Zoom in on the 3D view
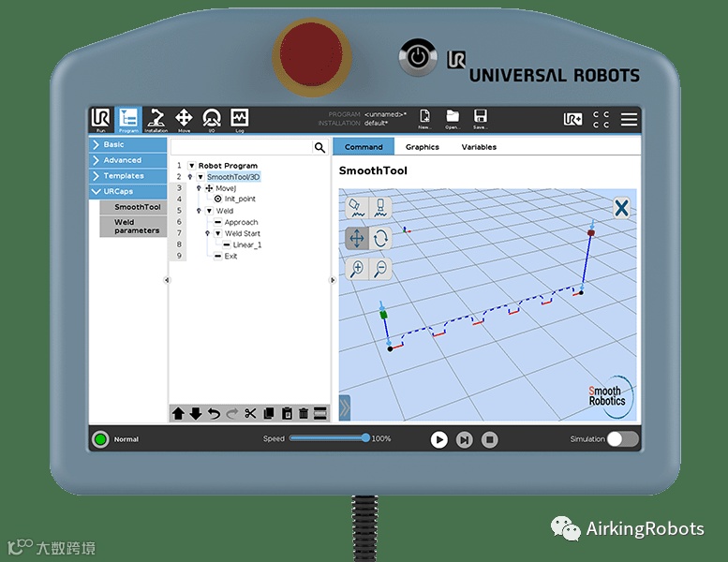The height and width of the screenshot is (562, 728). coord(357,269)
